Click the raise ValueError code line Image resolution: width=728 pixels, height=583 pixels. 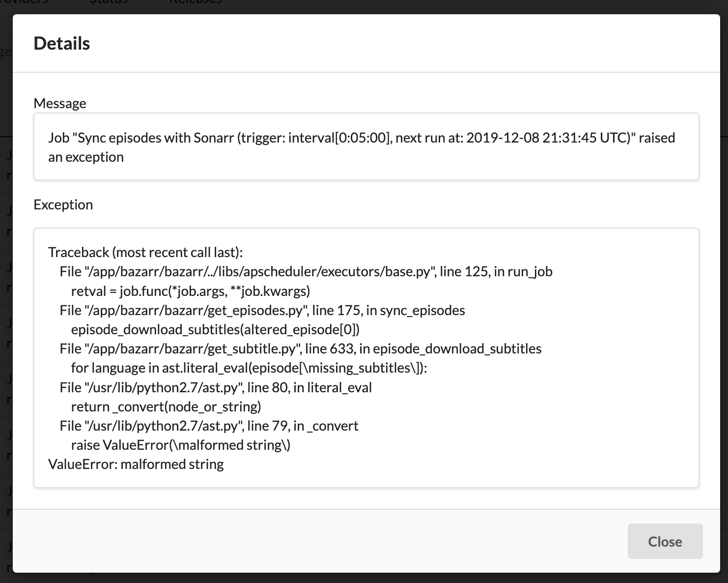pyautogui.click(x=181, y=444)
